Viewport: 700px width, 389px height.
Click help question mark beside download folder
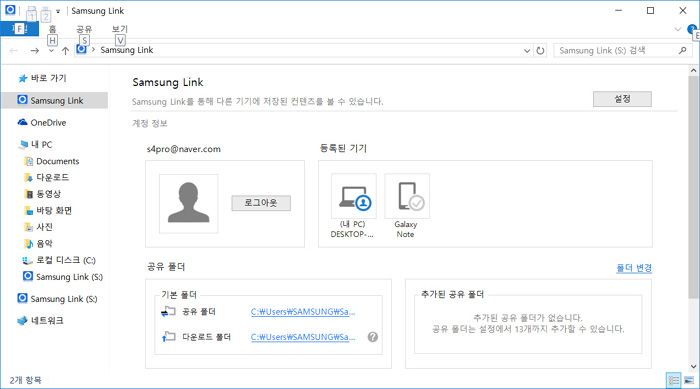pos(373,337)
